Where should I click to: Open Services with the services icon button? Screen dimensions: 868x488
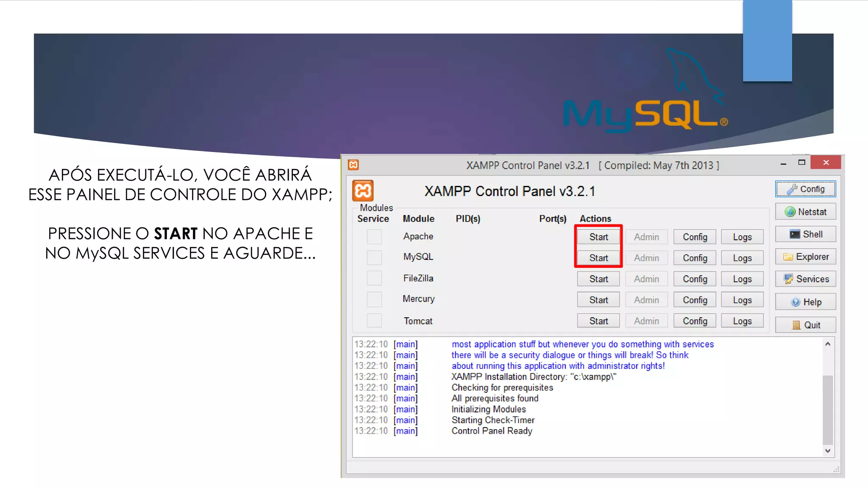coord(805,279)
